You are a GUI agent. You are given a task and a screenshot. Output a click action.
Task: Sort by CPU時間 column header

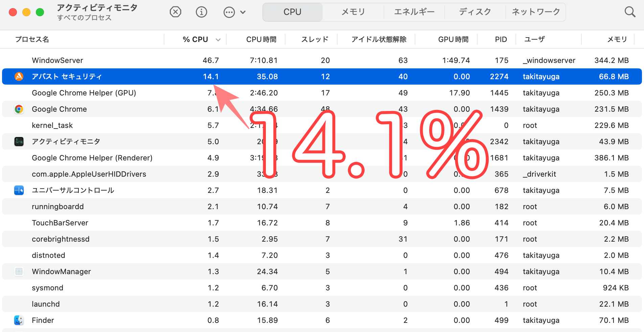[x=261, y=40]
